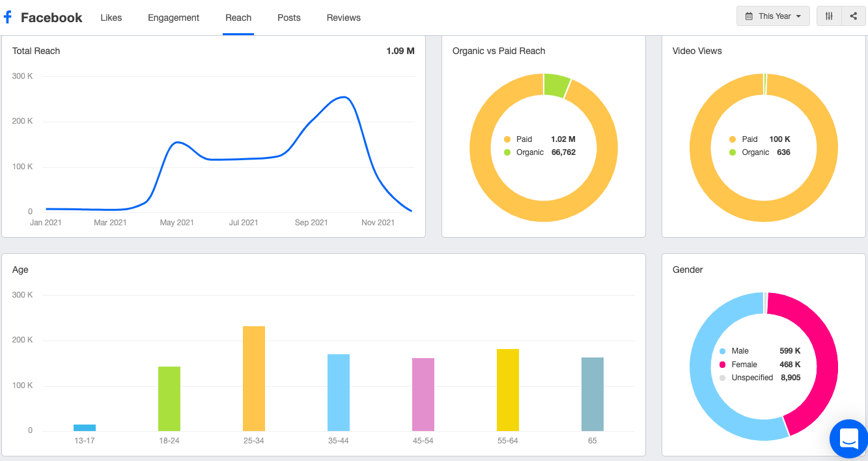Image resolution: width=868 pixels, height=461 pixels.
Task: Open the Posts tab
Action: click(x=289, y=18)
